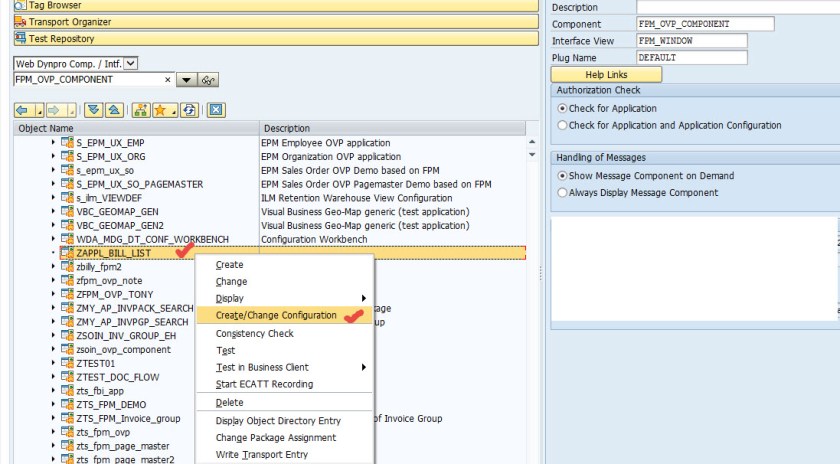Open the Test Repository bar
The image size is (840, 464).
[276, 38]
